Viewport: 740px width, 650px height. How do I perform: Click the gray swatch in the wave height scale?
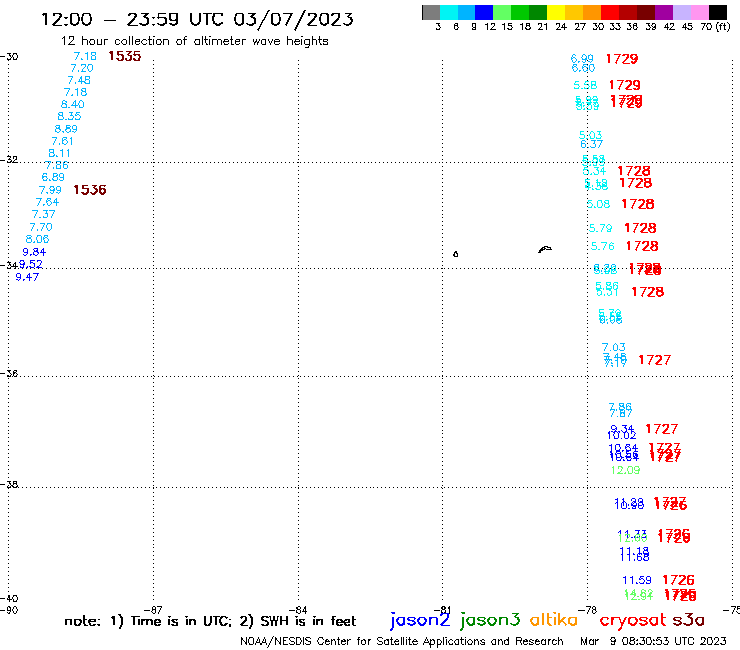(431, 12)
